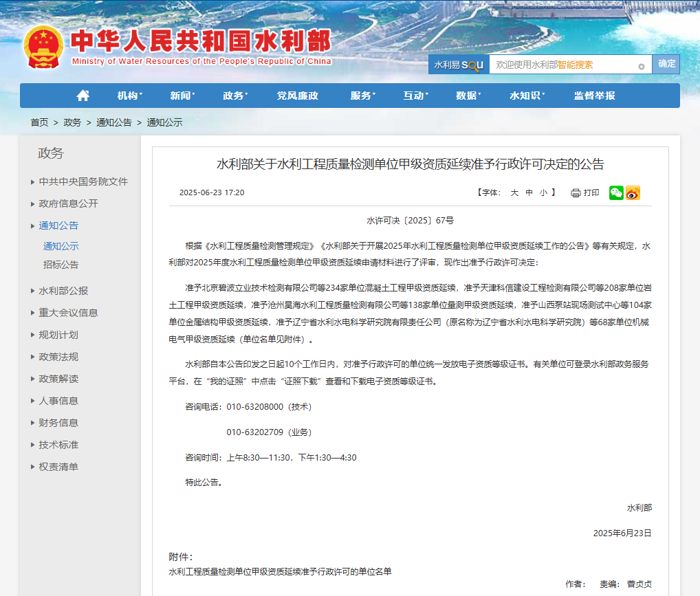Open the 政务 navigation dropdown
700x596 pixels.
click(x=235, y=96)
